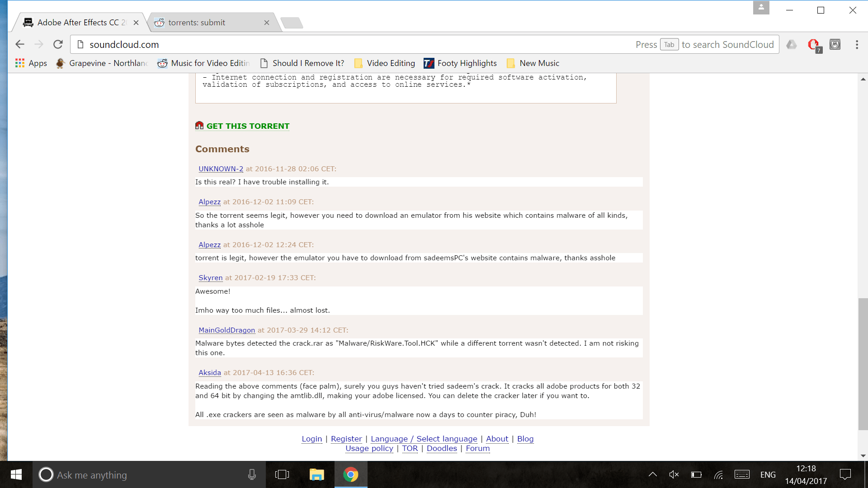Open the Windows Start menu

(x=16, y=474)
